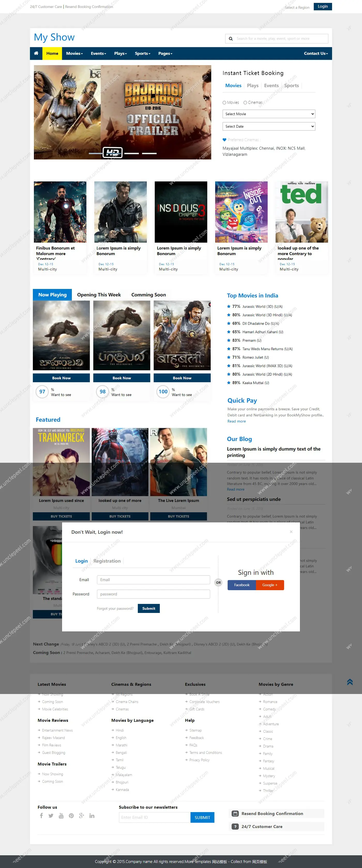Click the Email field in login dialog
The image size is (362, 868).
[153, 580]
